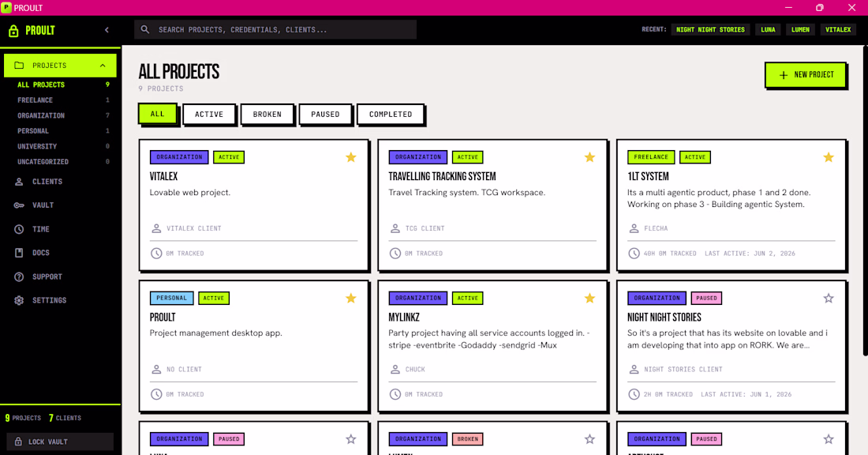868x455 pixels.
Task: Click TCG Client label
Action: 425,228
